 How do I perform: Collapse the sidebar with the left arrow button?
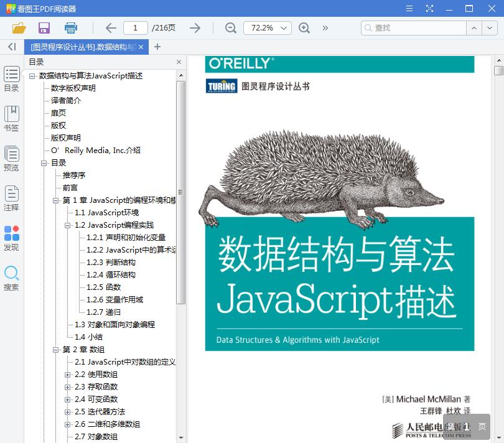[x=12, y=47]
